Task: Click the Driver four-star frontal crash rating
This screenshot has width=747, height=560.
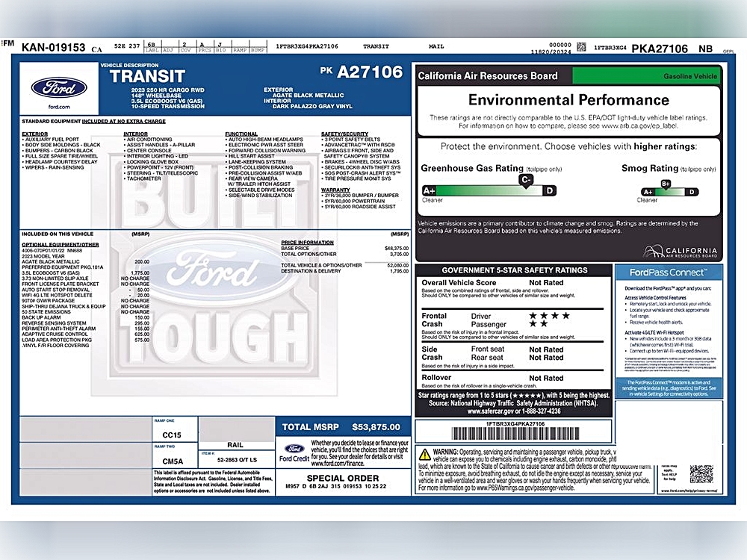Action: pos(549,315)
